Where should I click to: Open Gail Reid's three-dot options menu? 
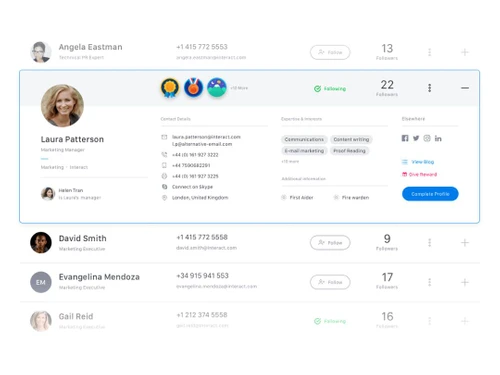[x=429, y=321]
